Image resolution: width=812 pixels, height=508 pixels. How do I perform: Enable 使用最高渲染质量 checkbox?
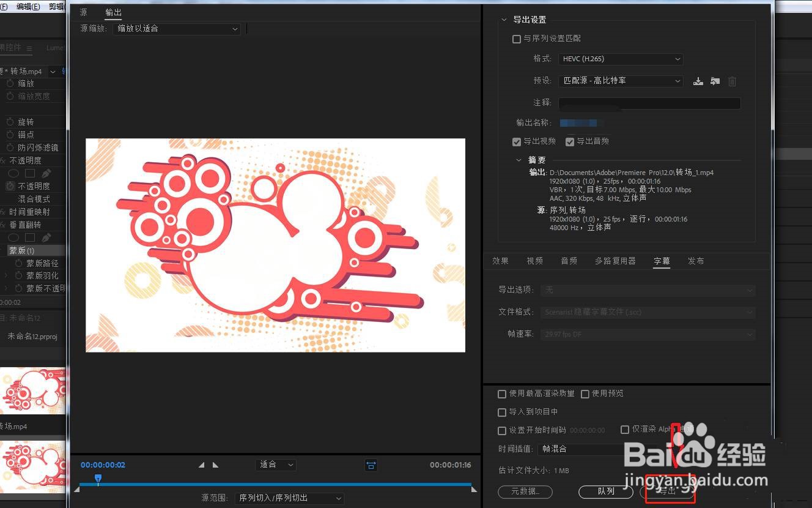pyautogui.click(x=502, y=394)
